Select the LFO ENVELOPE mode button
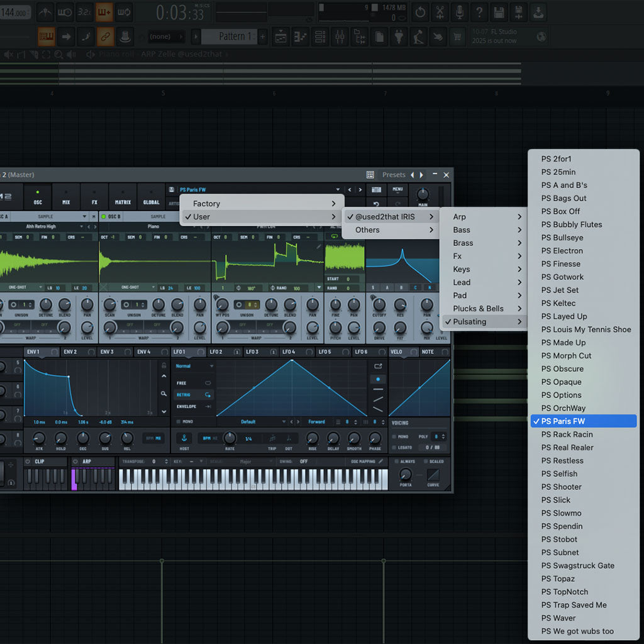This screenshot has width=644, height=644. 194,407
